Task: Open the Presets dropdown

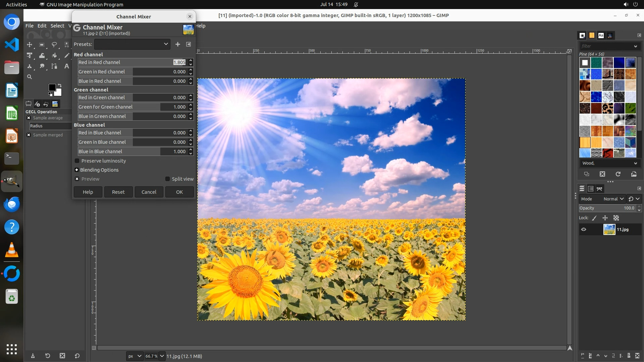Action: 132,44
